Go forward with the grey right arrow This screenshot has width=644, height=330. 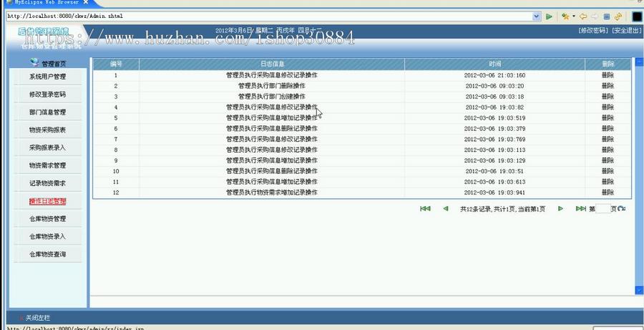point(595,16)
